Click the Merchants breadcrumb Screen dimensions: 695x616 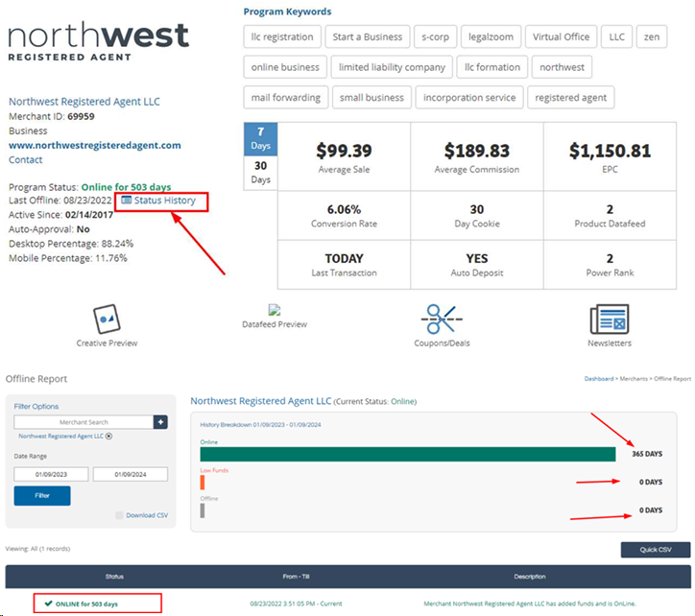[x=634, y=378]
